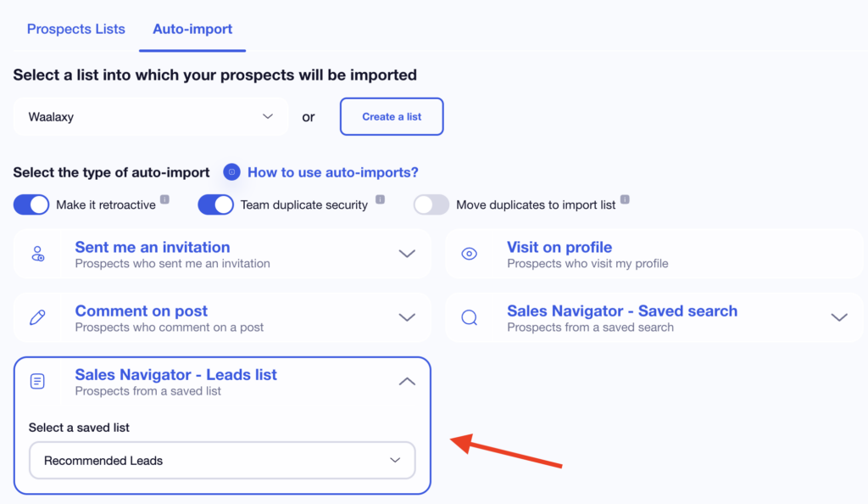The image size is (868, 504).
Task: Click the document icon beside Sales Navigator Leads list
Action: pos(37,380)
